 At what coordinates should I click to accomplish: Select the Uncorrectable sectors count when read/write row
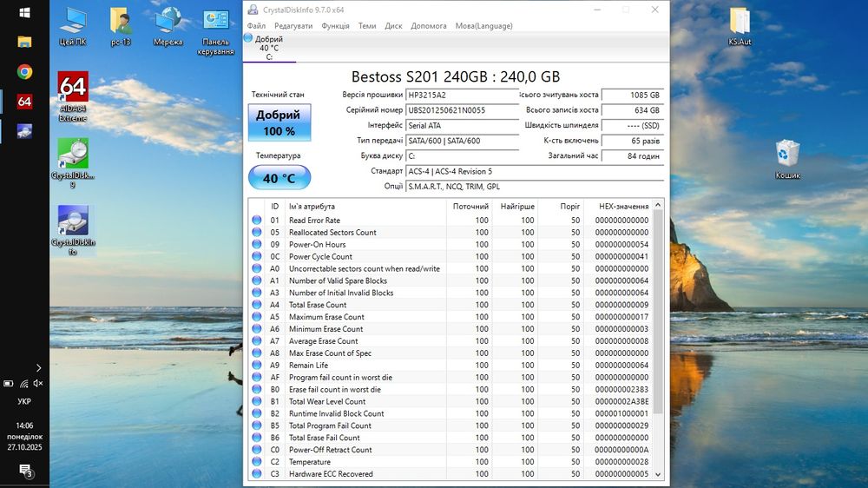450,268
